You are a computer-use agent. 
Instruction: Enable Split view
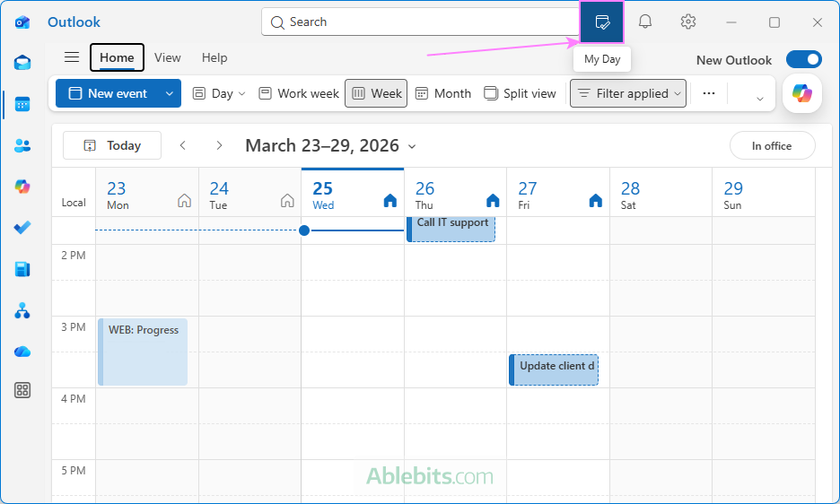(x=520, y=93)
